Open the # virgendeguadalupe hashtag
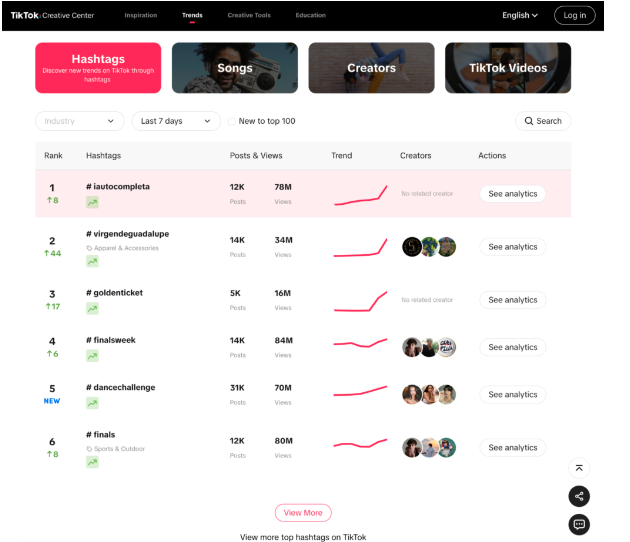The image size is (630, 542). [127, 234]
